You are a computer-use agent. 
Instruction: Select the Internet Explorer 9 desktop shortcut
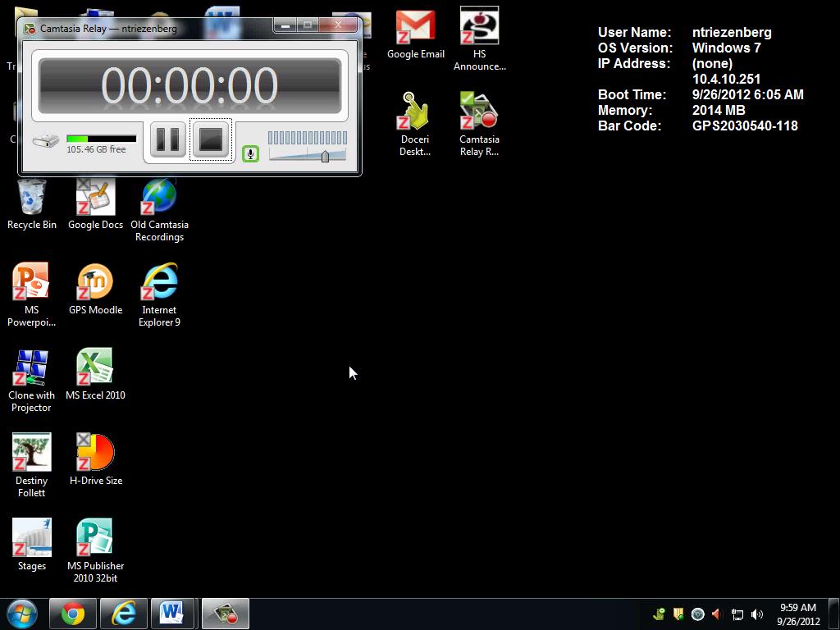(160, 294)
